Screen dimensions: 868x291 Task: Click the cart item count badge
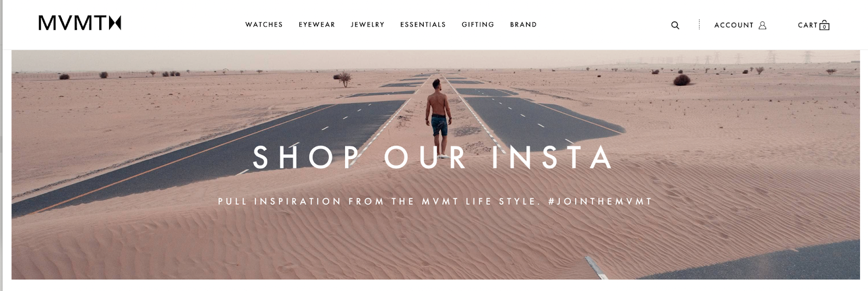point(824,27)
